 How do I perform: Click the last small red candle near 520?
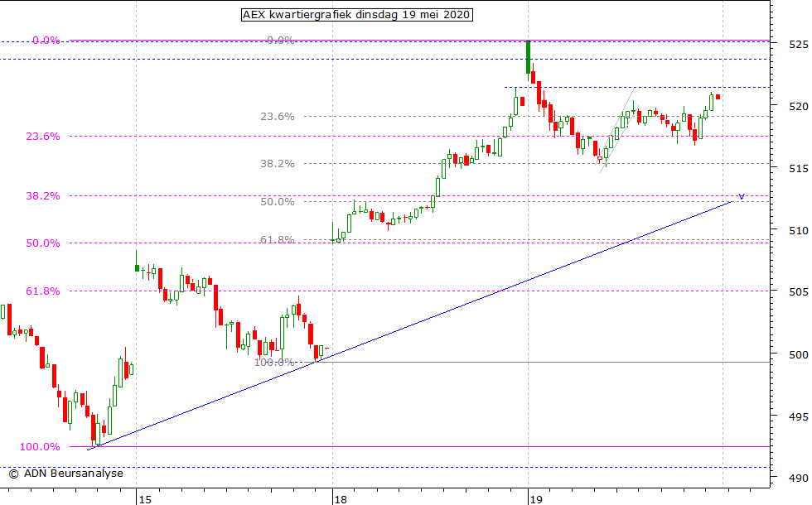click(718, 97)
